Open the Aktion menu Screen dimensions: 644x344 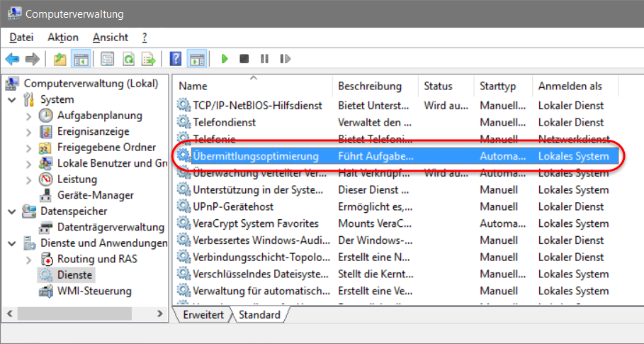(63, 38)
